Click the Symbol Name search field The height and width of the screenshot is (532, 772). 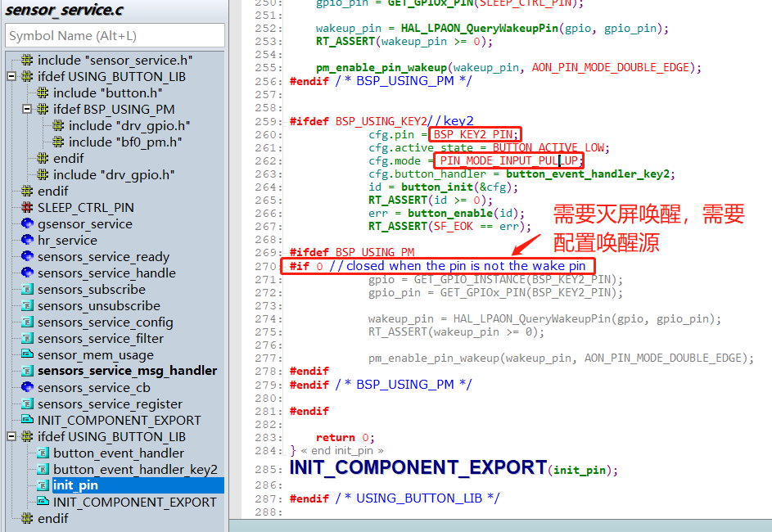(115, 36)
